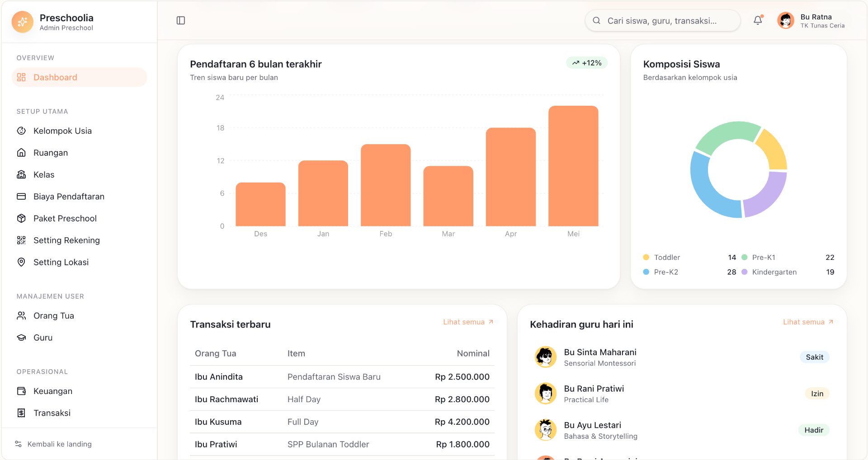Open Orang Tua management
The height and width of the screenshot is (460, 868).
point(79,315)
